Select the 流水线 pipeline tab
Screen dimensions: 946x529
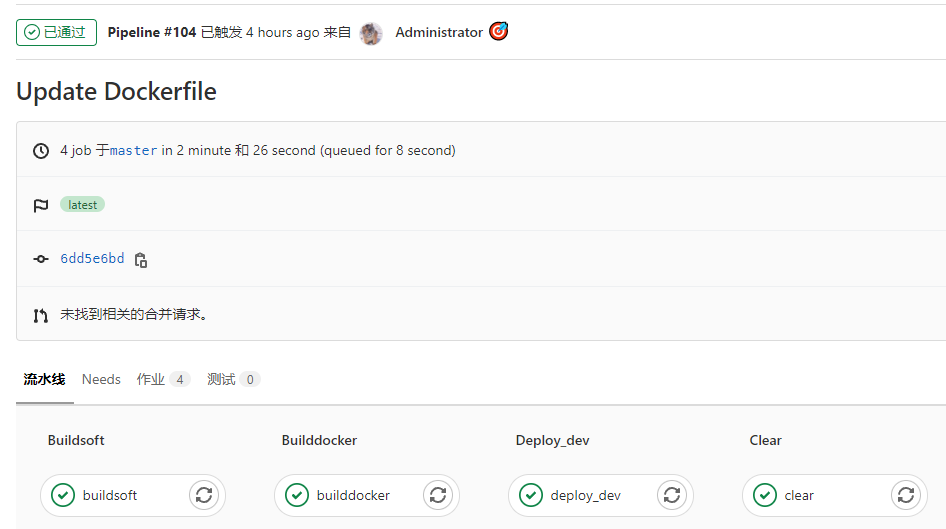click(45, 380)
